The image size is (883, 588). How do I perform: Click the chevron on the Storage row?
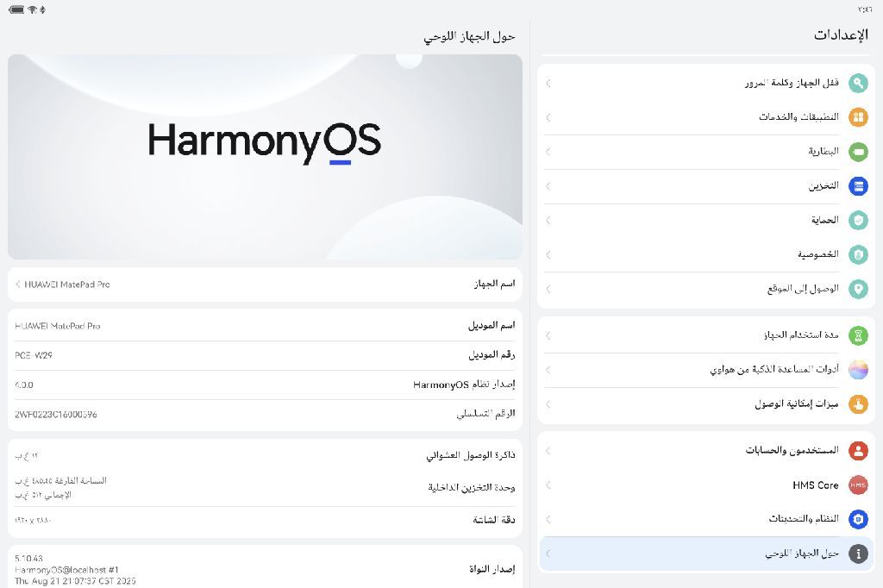click(548, 186)
